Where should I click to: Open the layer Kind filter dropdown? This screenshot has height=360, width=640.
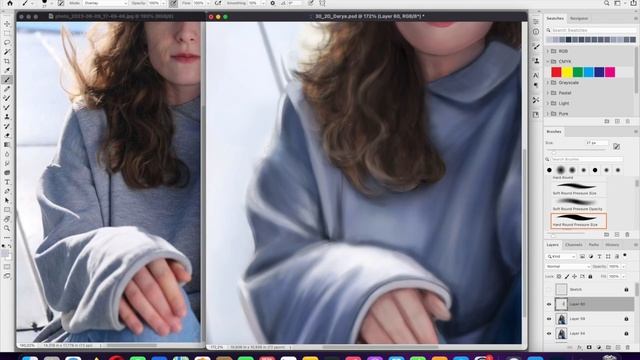pos(561,256)
